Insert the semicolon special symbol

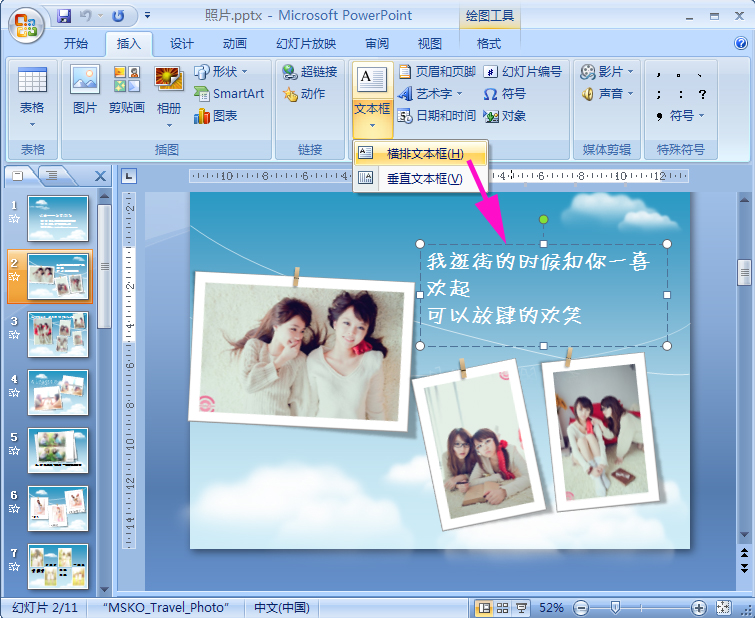[659, 94]
